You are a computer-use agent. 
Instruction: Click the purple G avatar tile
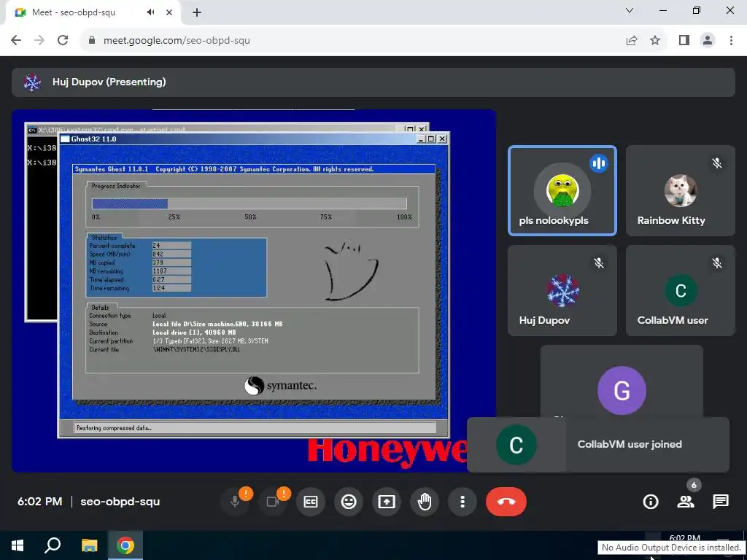tap(622, 391)
